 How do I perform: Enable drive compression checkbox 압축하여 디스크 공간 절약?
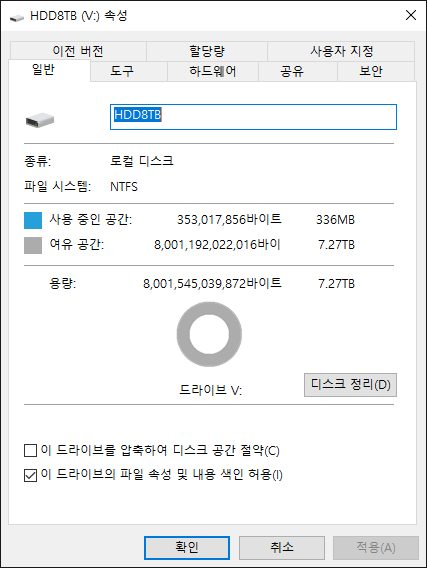(30, 451)
